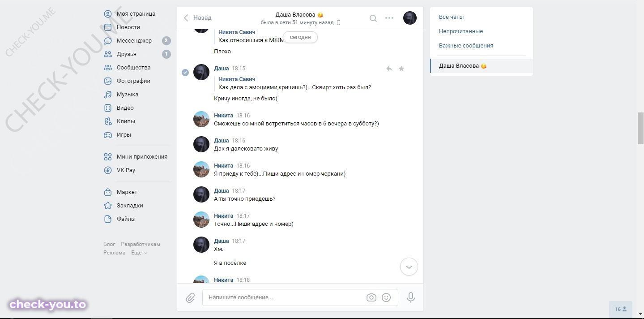
Task: Click message 'Точно...Пиши адрес и номер)'
Action: 254,224
